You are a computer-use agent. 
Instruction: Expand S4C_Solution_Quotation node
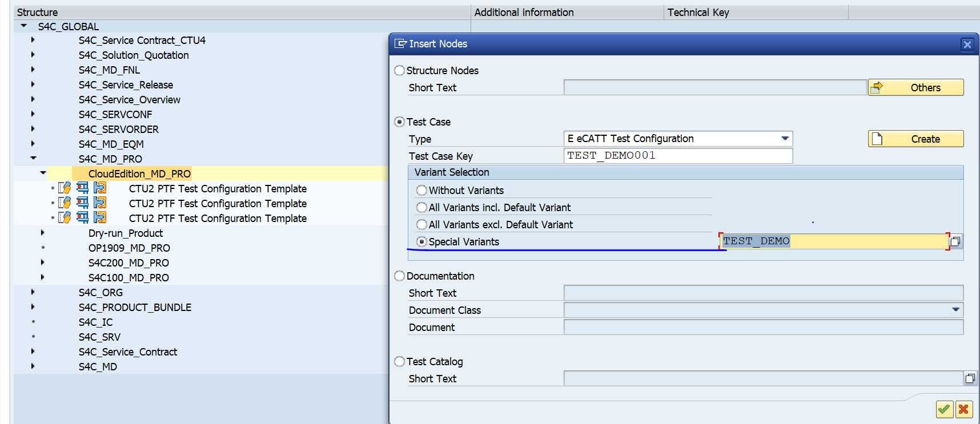[33, 55]
